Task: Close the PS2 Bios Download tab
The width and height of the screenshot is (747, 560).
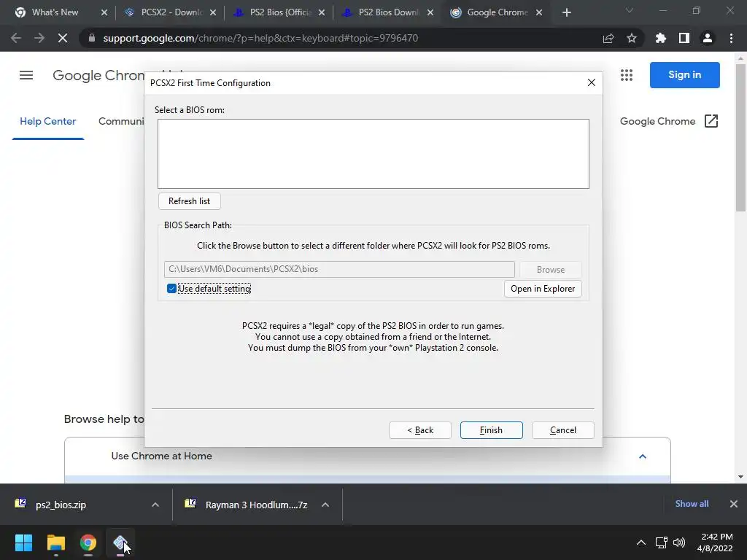Action: (x=430, y=13)
